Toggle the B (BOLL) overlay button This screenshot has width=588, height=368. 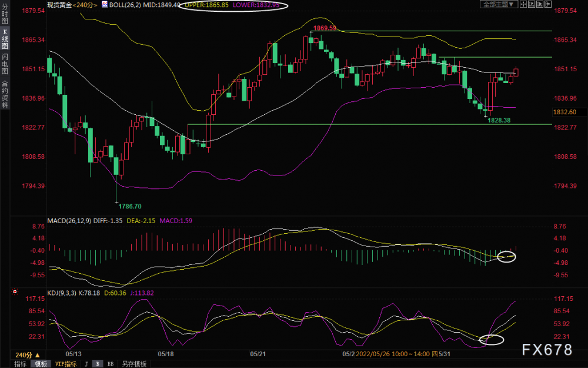[x=98, y=364]
